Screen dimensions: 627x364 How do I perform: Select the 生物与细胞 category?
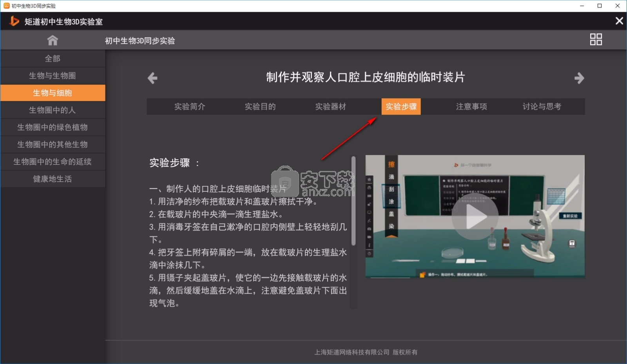click(53, 93)
